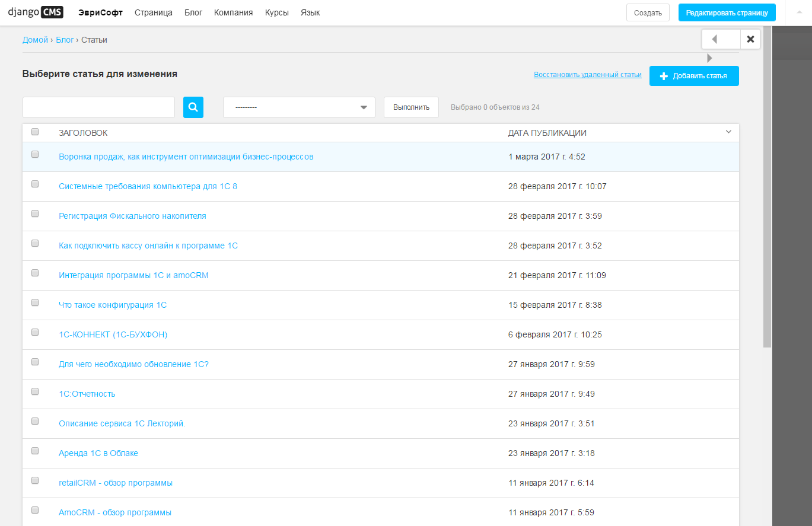Click the Выбрано 0 объектов из 24 counter

[495, 107]
